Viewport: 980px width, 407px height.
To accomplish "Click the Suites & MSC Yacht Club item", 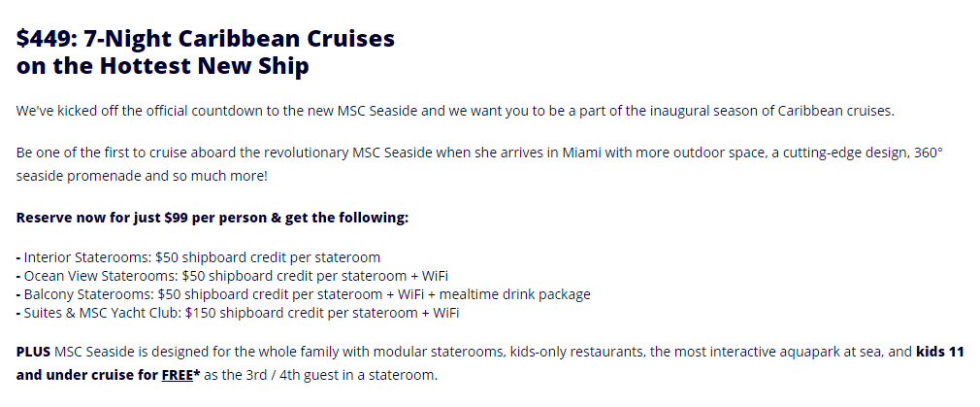I will click(x=238, y=313).
